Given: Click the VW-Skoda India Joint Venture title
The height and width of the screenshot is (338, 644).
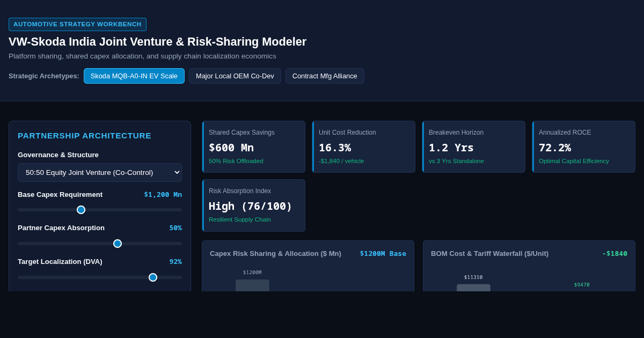Looking at the screenshot, I should point(157,42).
